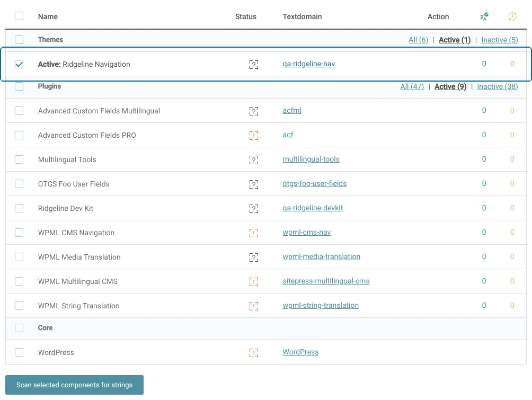Check the Core group checkbox
Screen dimensions: 532x400
click(19, 328)
